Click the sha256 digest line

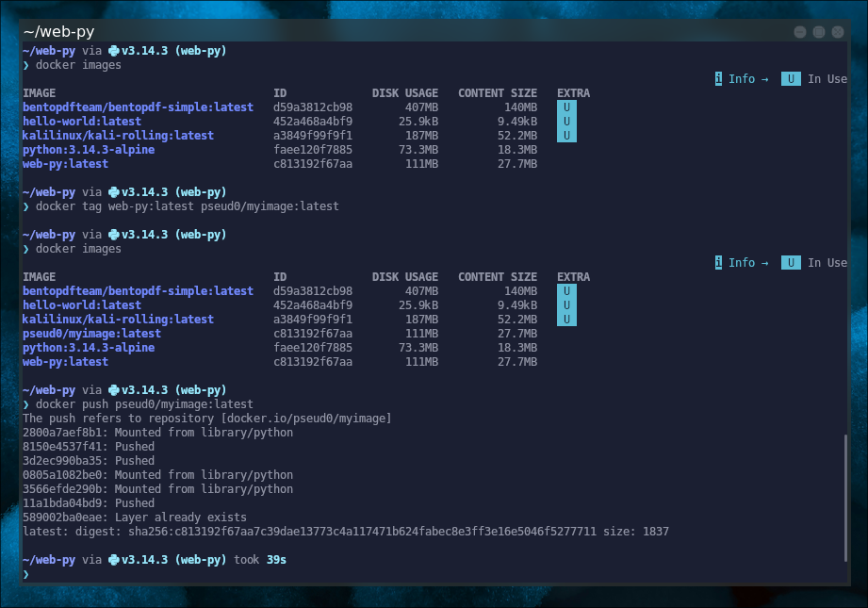[x=345, y=532]
